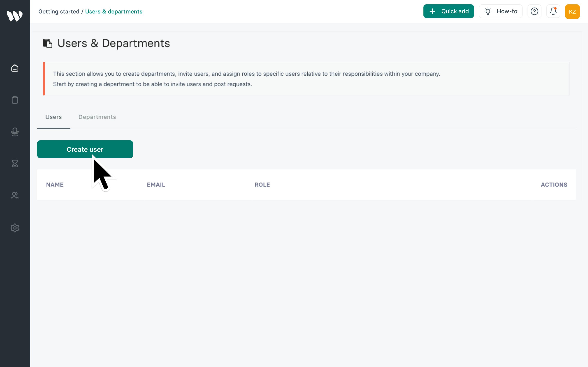Open the office chair icon in sidebar
This screenshot has height=367, width=588.
point(15,132)
